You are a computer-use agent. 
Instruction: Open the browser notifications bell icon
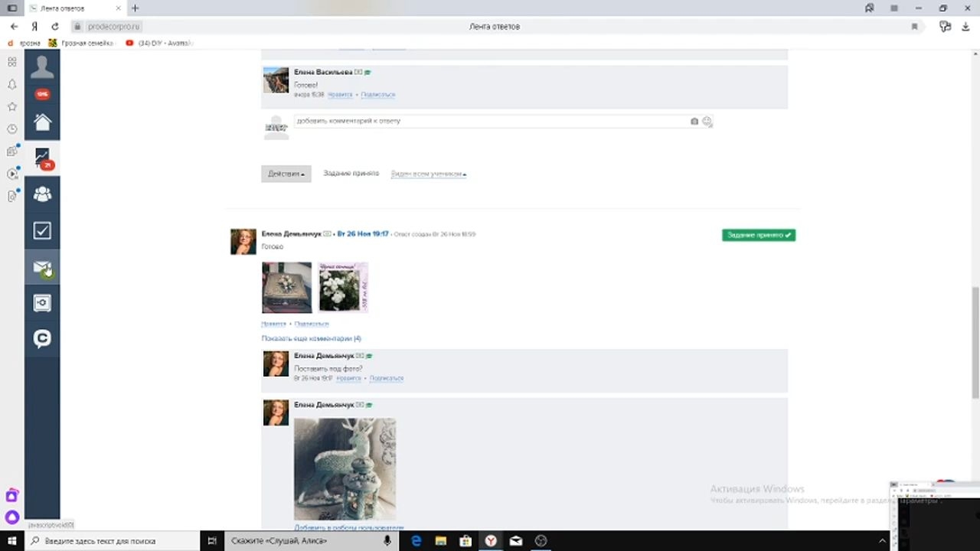11,84
